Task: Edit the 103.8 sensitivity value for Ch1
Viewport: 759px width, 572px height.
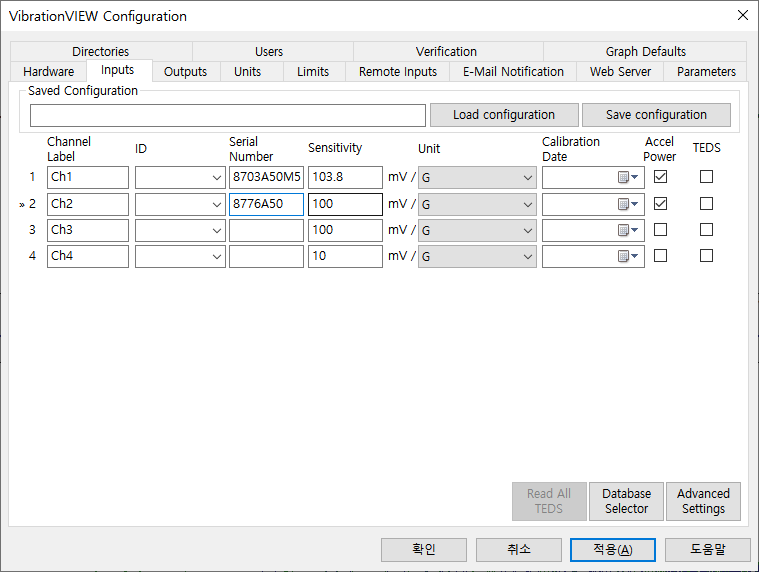Action: pyautogui.click(x=345, y=177)
